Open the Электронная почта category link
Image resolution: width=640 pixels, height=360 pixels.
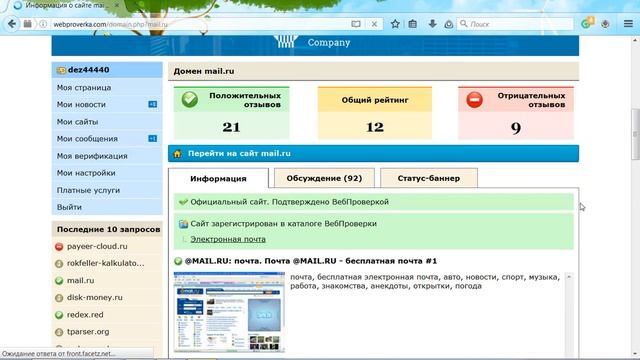click(x=228, y=239)
